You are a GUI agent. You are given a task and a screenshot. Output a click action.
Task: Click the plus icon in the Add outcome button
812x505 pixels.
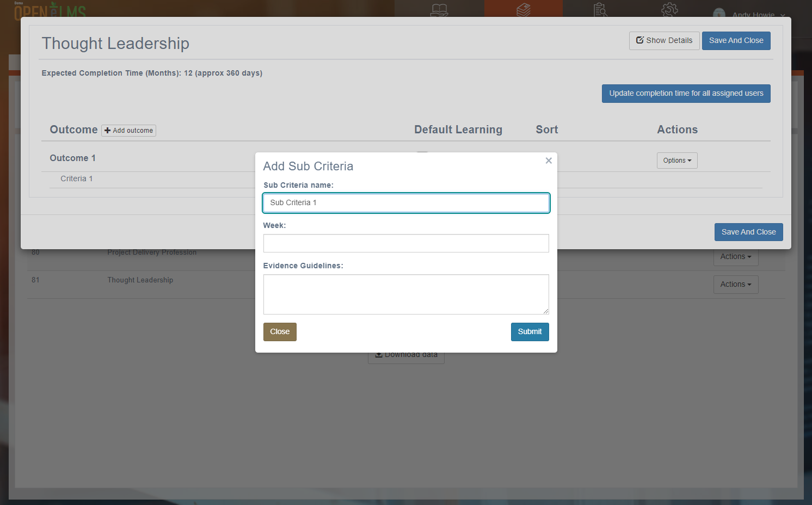pos(107,131)
